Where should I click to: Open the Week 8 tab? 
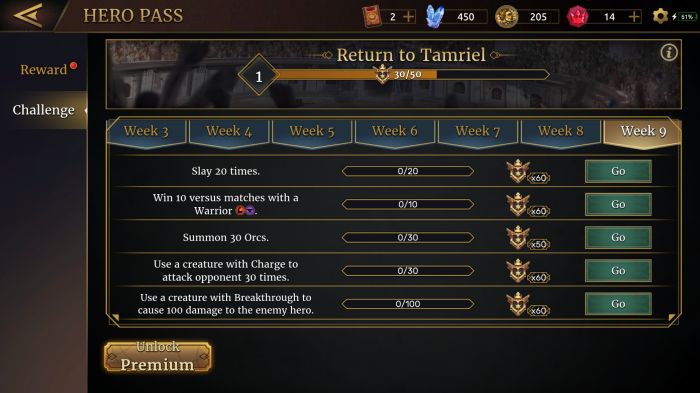(x=560, y=131)
